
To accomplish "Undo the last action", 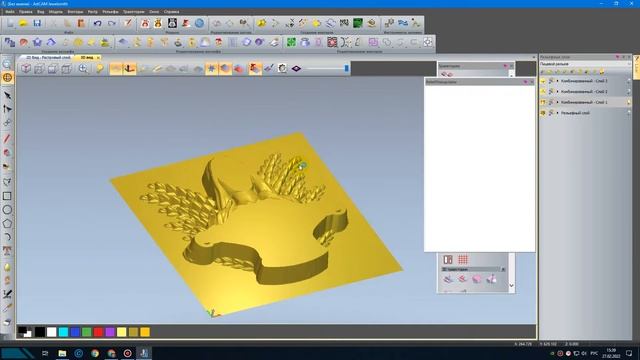I will point(98,23).
